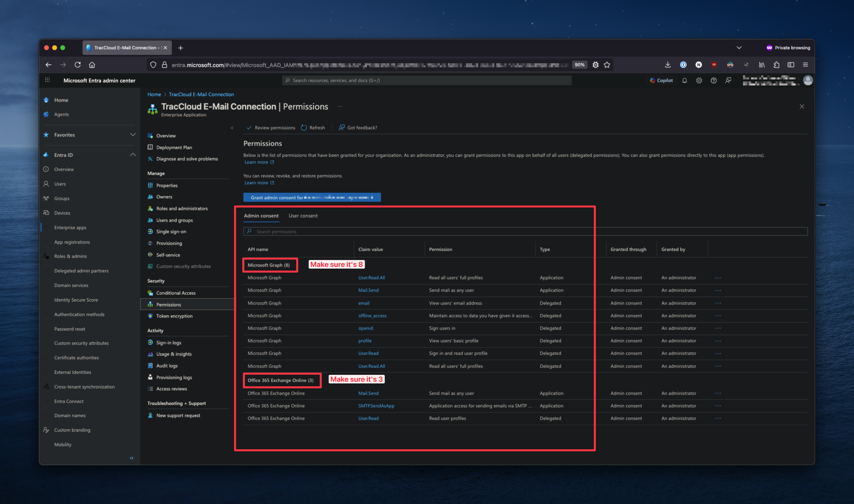
Task: Switch to User consent tab
Action: (303, 216)
